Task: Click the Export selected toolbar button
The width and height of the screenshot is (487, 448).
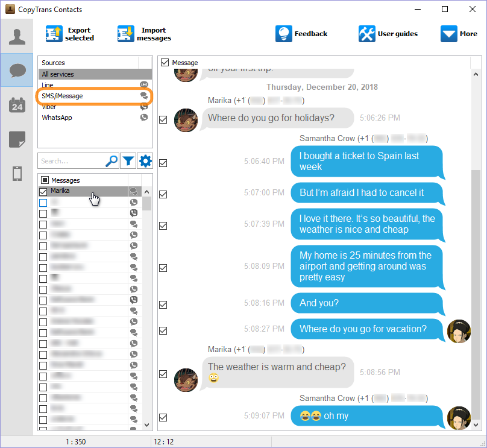Action: coord(70,34)
